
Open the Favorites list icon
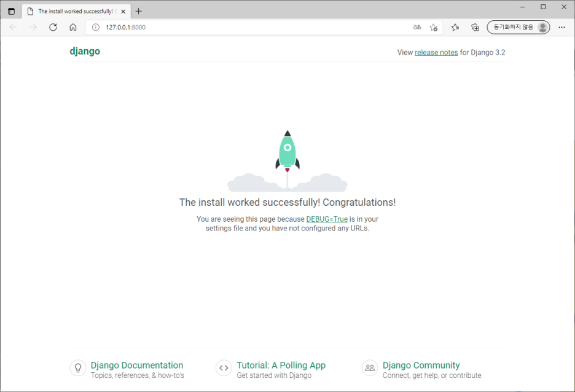click(455, 27)
